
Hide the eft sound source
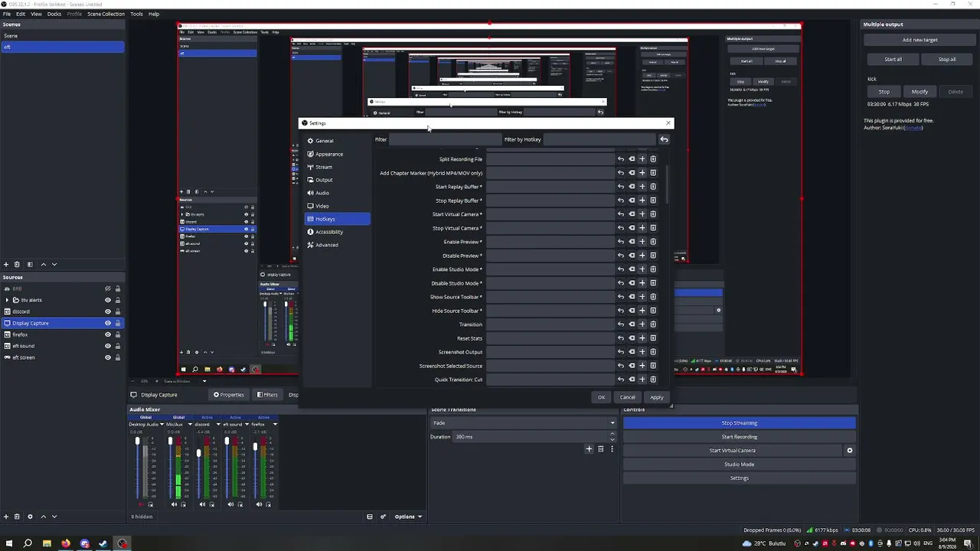point(108,346)
